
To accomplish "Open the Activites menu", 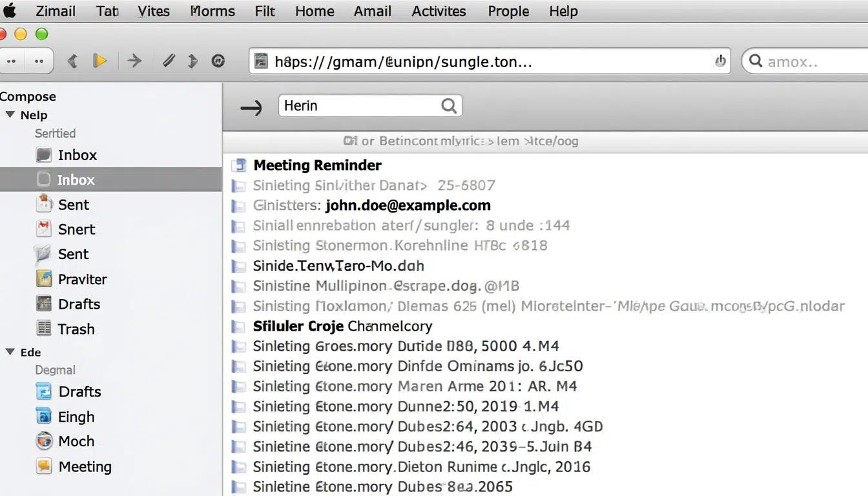I will click(439, 11).
